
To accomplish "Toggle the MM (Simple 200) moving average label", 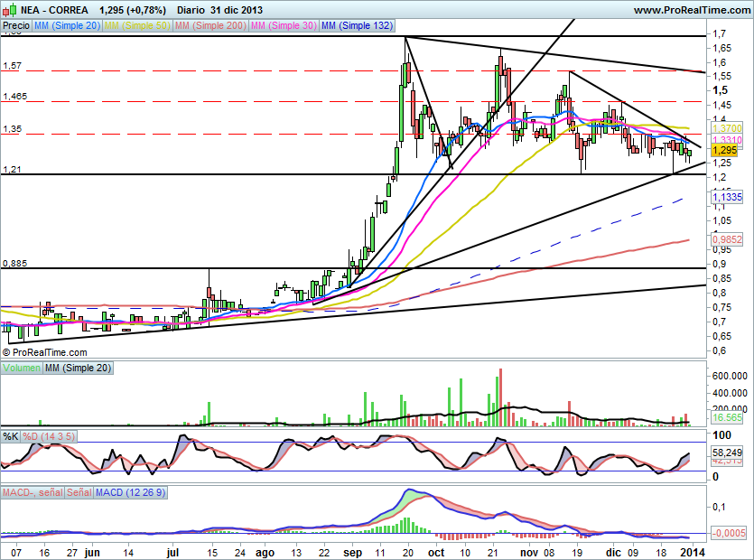I will (x=209, y=27).
